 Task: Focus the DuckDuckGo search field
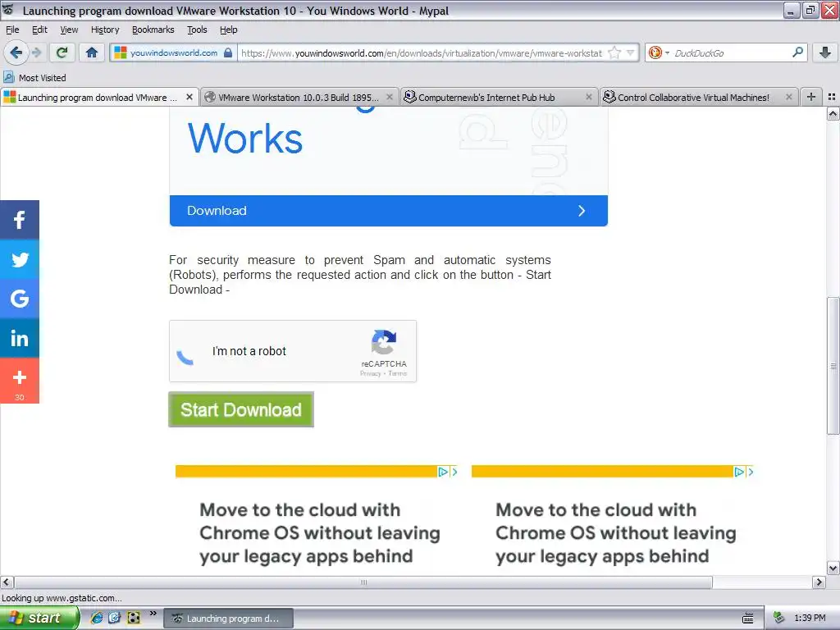pyautogui.click(x=729, y=52)
